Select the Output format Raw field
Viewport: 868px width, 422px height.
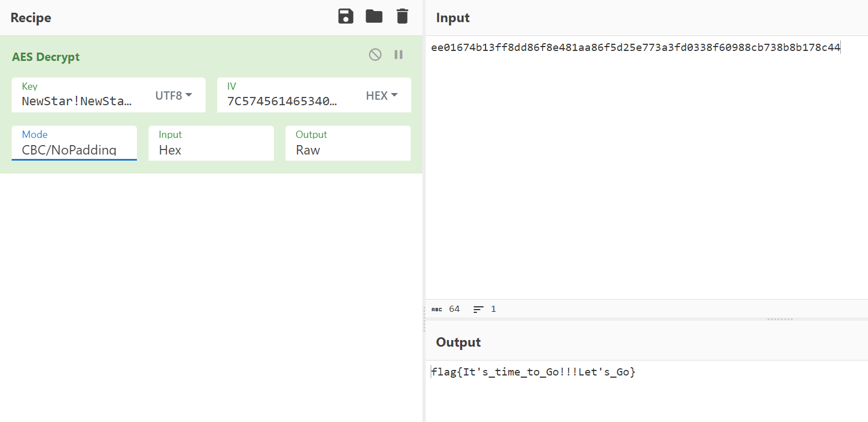pos(348,150)
